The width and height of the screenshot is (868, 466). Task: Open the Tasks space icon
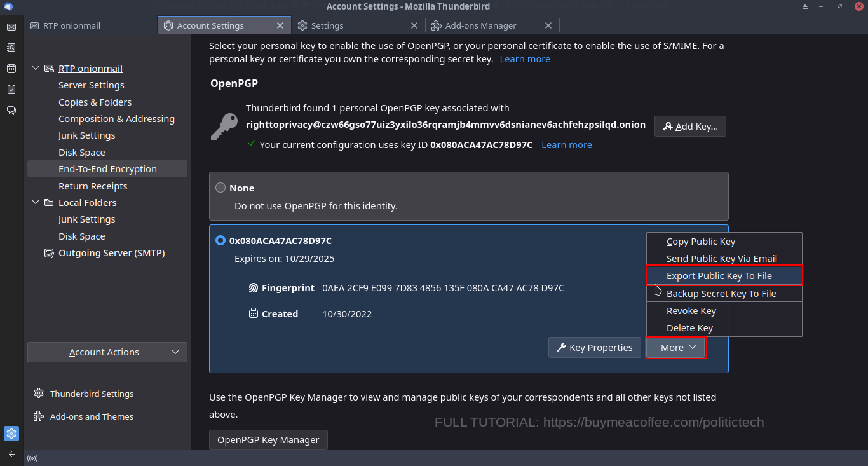[x=11, y=89]
